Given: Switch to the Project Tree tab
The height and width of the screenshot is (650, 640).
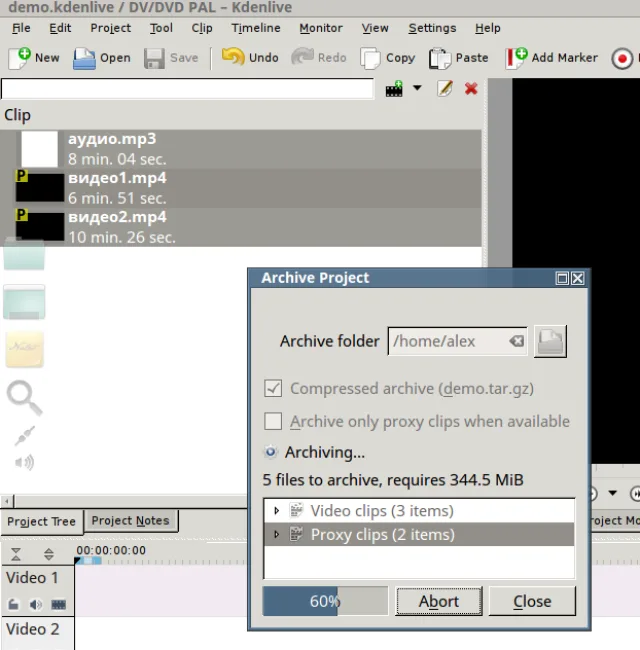Looking at the screenshot, I should [x=41, y=521].
